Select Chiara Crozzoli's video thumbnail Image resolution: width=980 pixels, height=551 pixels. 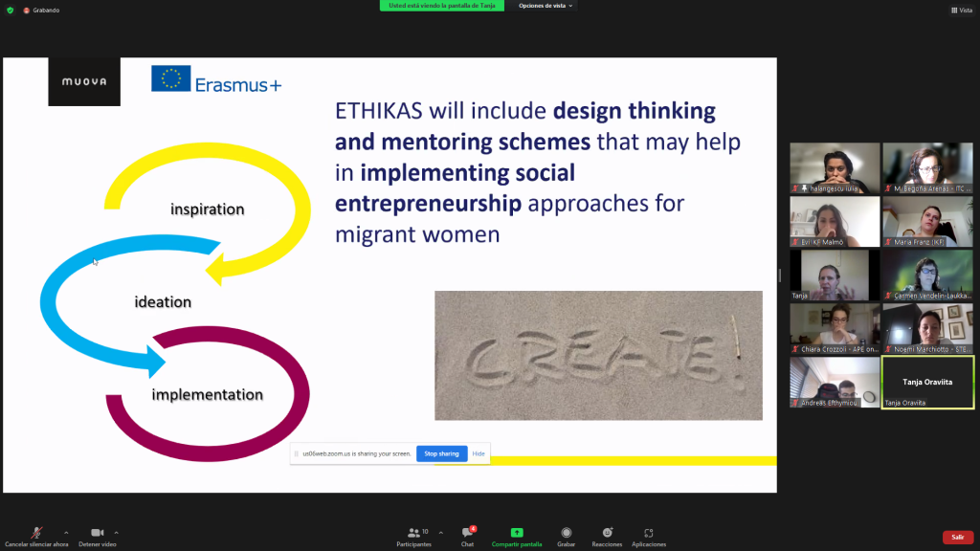pos(835,329)
